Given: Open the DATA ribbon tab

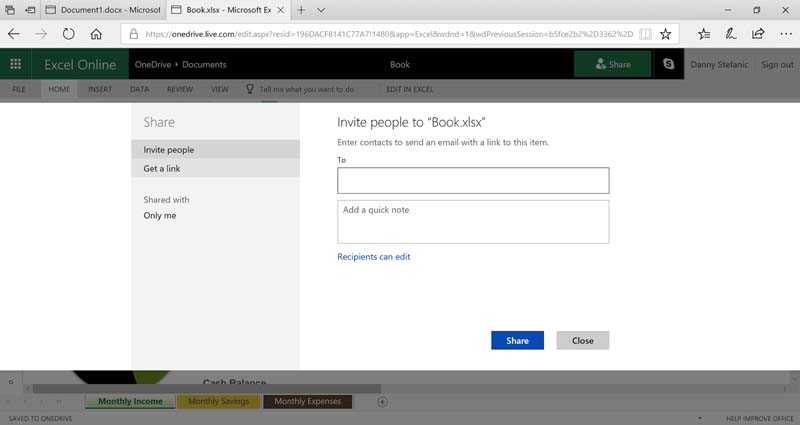Looking at the screenshot, I should click(x=139, y=89).
